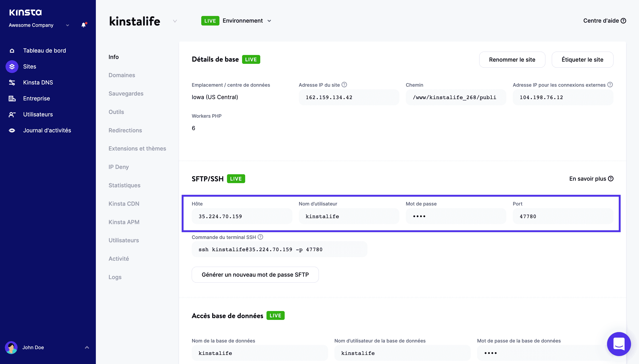639x364 pixels.
Task: Select the Port field showing 47780
Action: (x=562, y=216)
